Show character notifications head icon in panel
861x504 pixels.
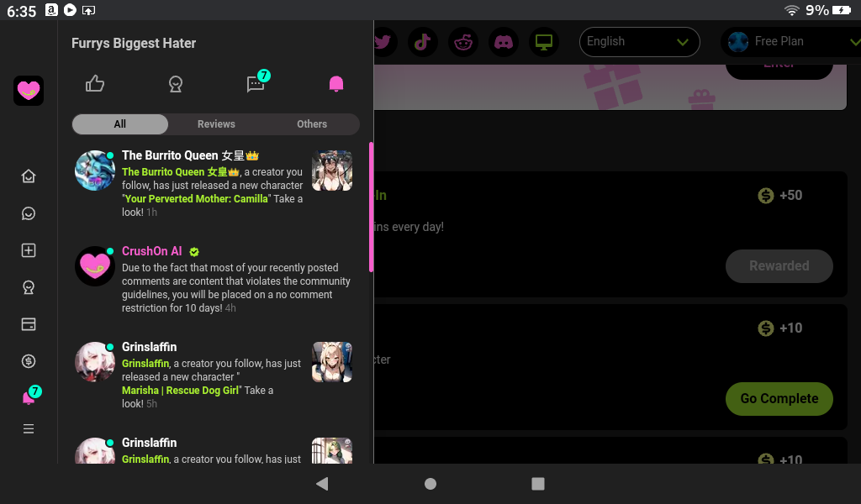(176, 84)
